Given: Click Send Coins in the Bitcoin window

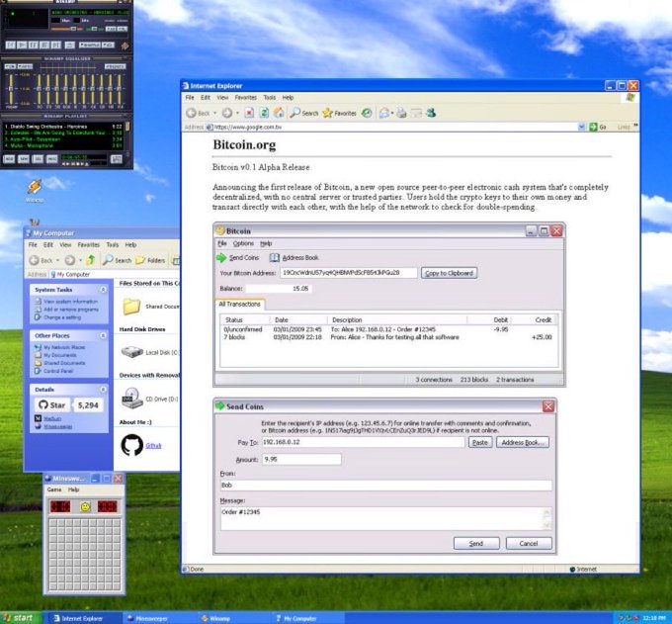Looking at the screenshot, I should click(238, 257).
